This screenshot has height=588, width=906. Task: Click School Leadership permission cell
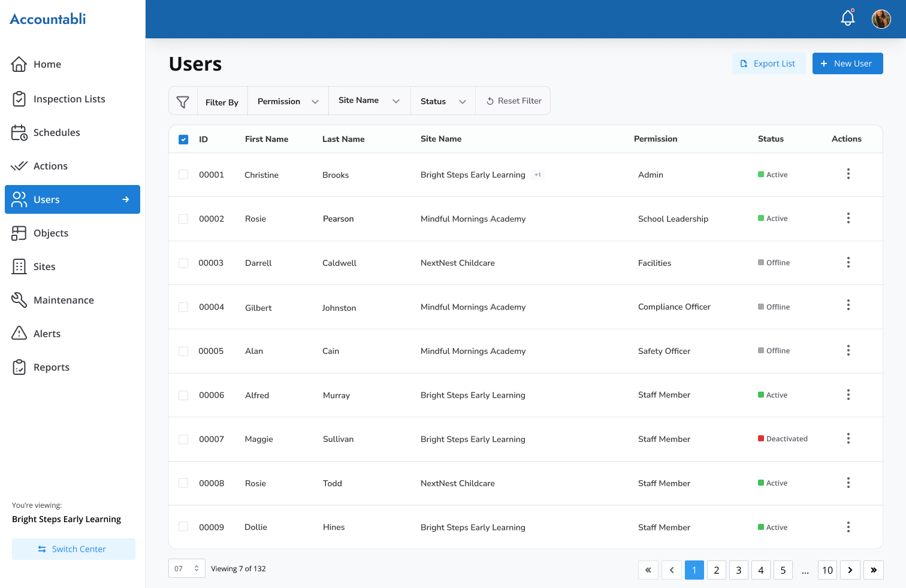click(x=673, y=219)
